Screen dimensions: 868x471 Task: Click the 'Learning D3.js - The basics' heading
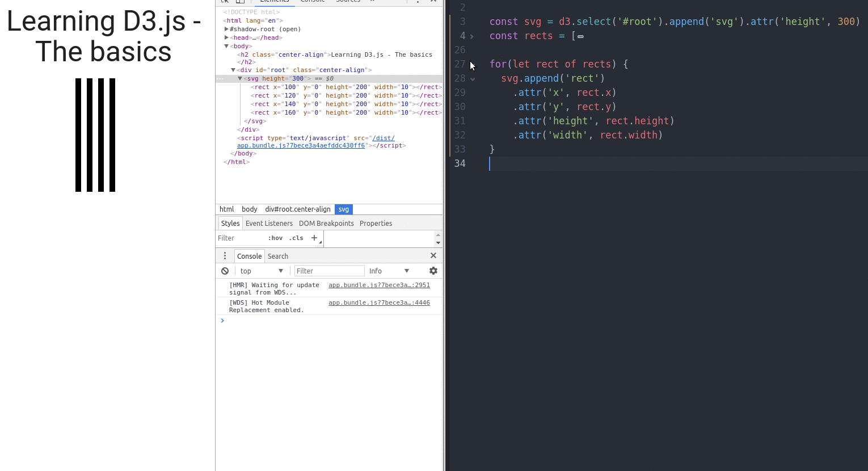click(104, 36)
